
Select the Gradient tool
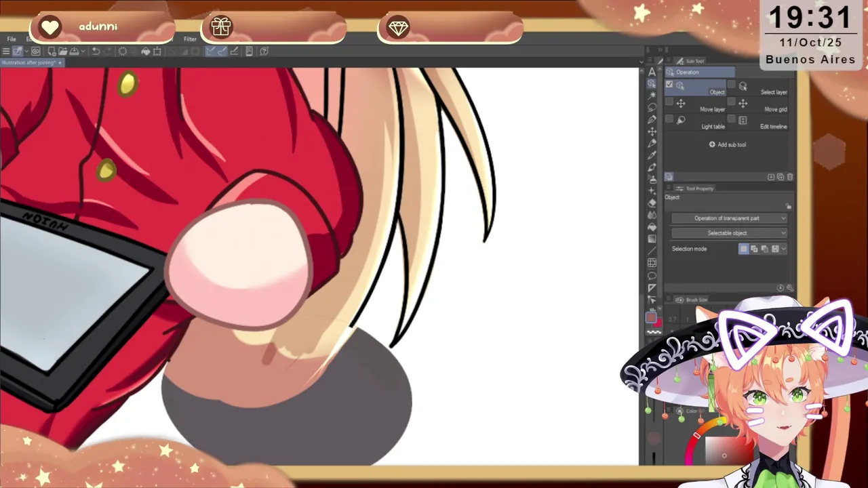[x=652, y=238]
